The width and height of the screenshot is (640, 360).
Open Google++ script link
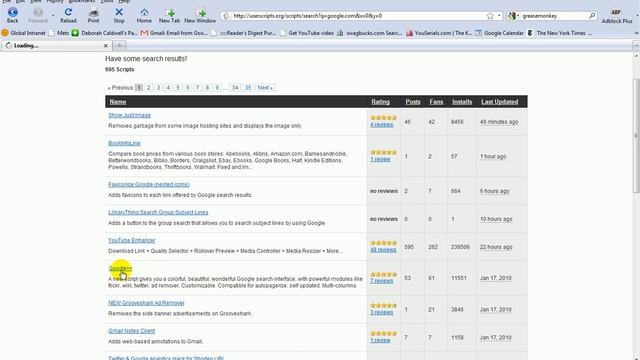(120, 268)
